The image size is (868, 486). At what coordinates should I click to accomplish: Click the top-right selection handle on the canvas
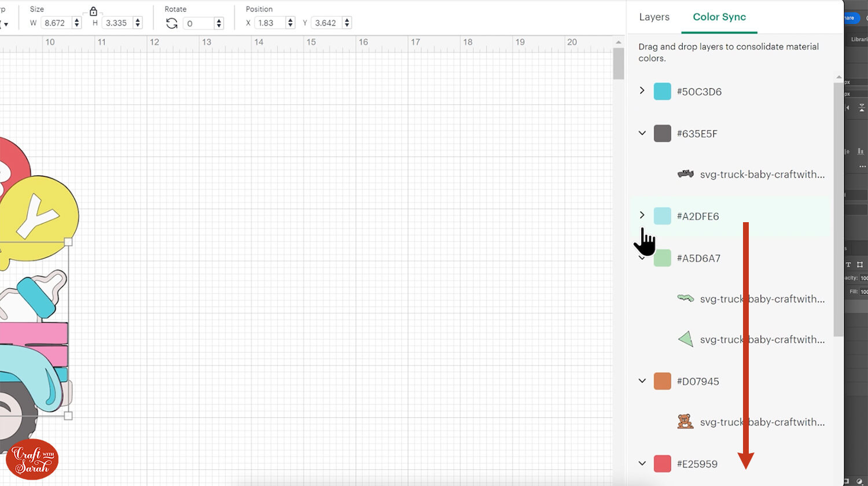point(68,241)
